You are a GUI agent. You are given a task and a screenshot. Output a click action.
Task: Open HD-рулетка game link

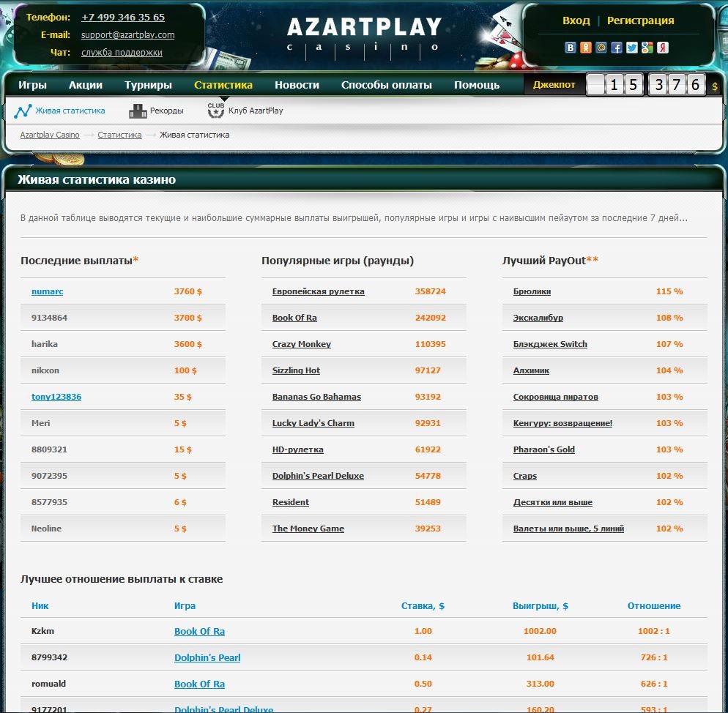297,449
